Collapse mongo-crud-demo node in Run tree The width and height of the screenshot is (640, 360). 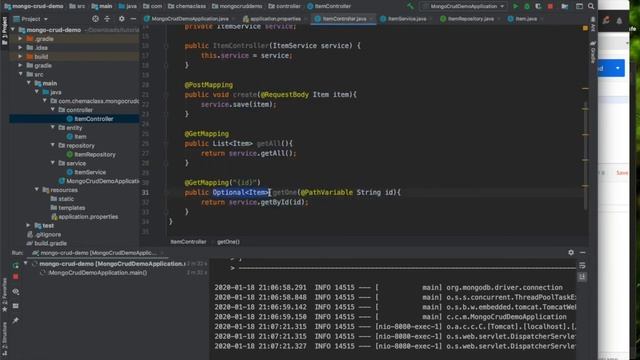[x=26, y=264]
